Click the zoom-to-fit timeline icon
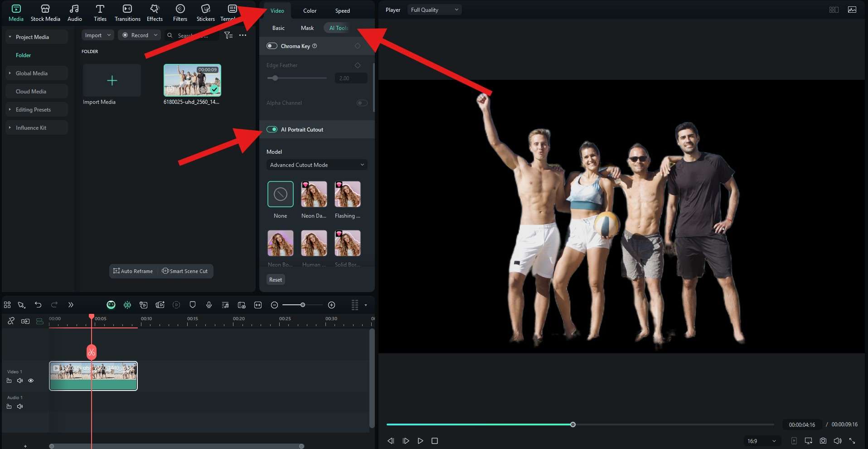This screenshot has width=868, height=449. 258,305
